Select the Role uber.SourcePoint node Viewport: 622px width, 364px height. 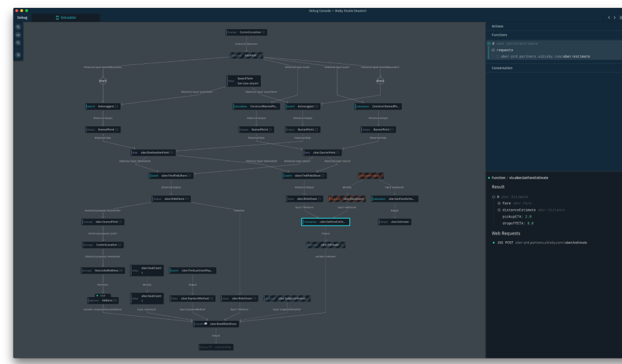pos(322,153)
